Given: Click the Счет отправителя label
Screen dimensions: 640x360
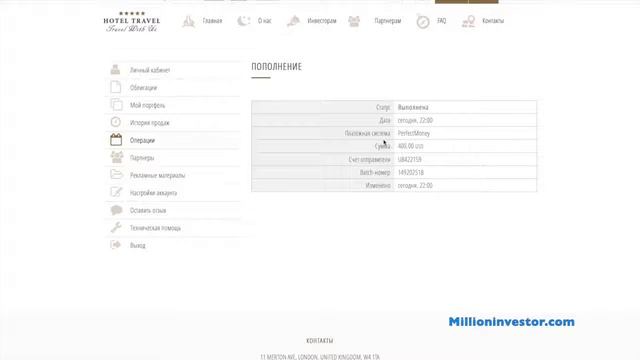Looking at the screenshot, I should coord(369,160).
